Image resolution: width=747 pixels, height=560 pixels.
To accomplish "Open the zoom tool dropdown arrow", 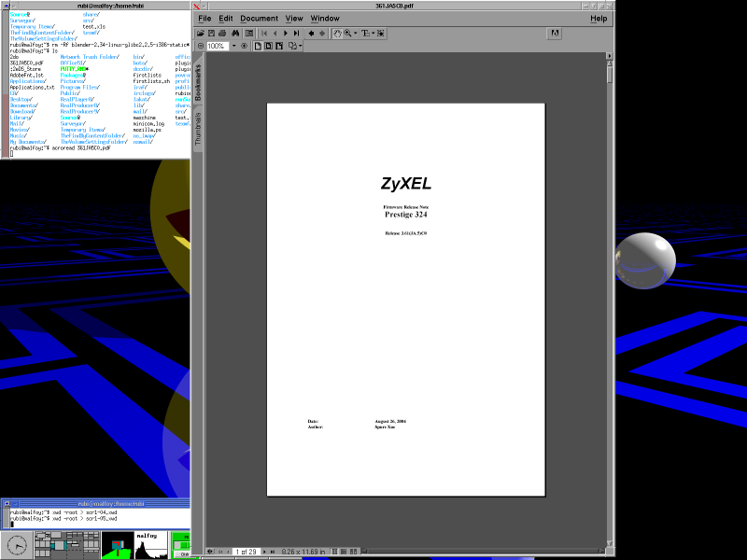I will pyautogui.click(x=356, y=34).
